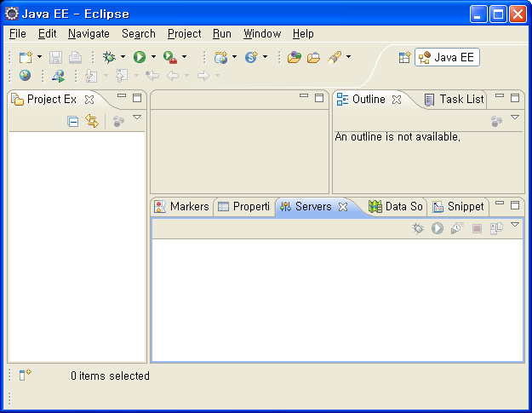
Task: Click the Stop the server icon
Action: 477,229
